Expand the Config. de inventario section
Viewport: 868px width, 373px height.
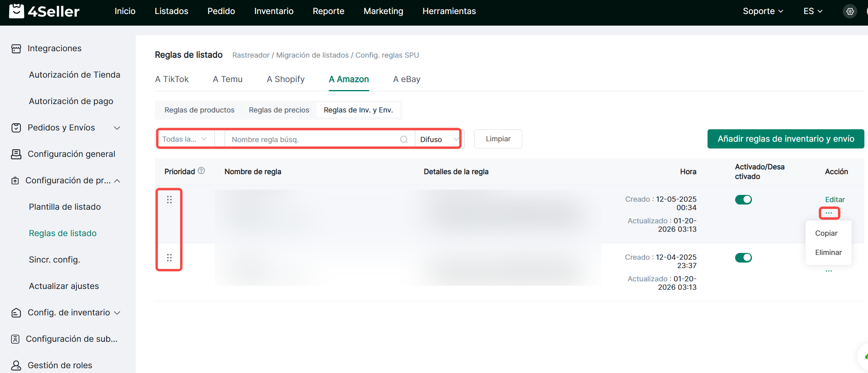[x=117, y=313]
